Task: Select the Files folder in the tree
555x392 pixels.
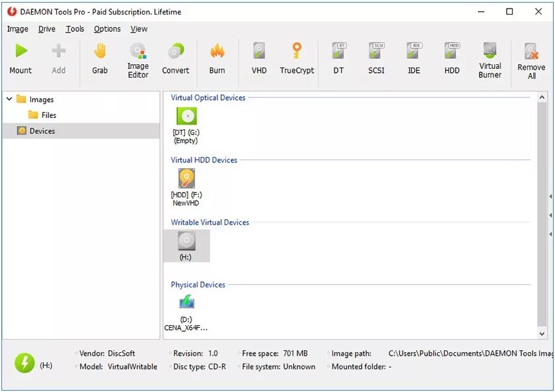Action: click(x=49, y=115)
